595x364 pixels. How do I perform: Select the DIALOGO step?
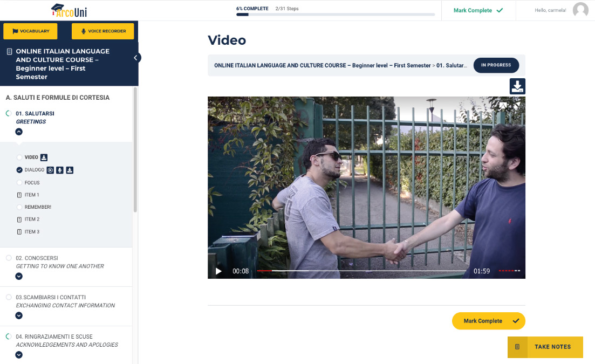[x=35, y=170]
